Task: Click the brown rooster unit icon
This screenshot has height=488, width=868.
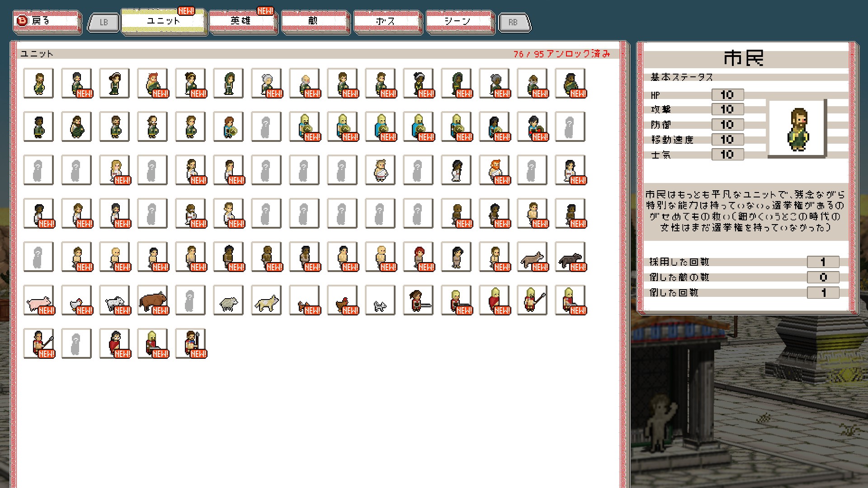Action: click(x=342, y=300)
